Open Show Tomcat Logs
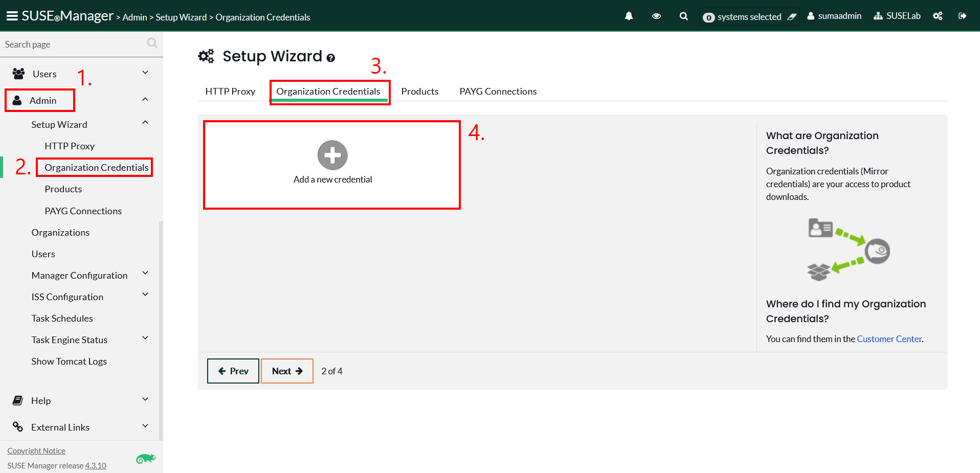Viewport: 980px width, 473px height. click(69, 362)
